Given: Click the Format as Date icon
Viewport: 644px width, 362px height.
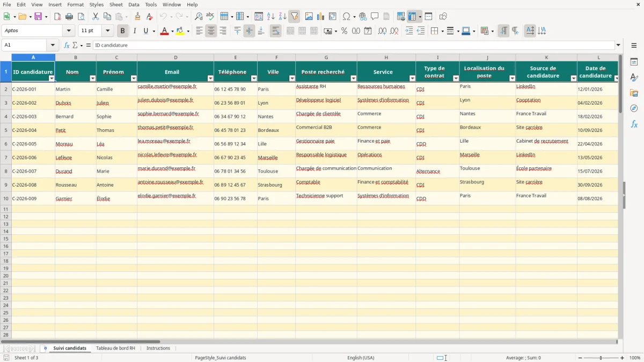Looking at the screenshot, I should point(368,31).
